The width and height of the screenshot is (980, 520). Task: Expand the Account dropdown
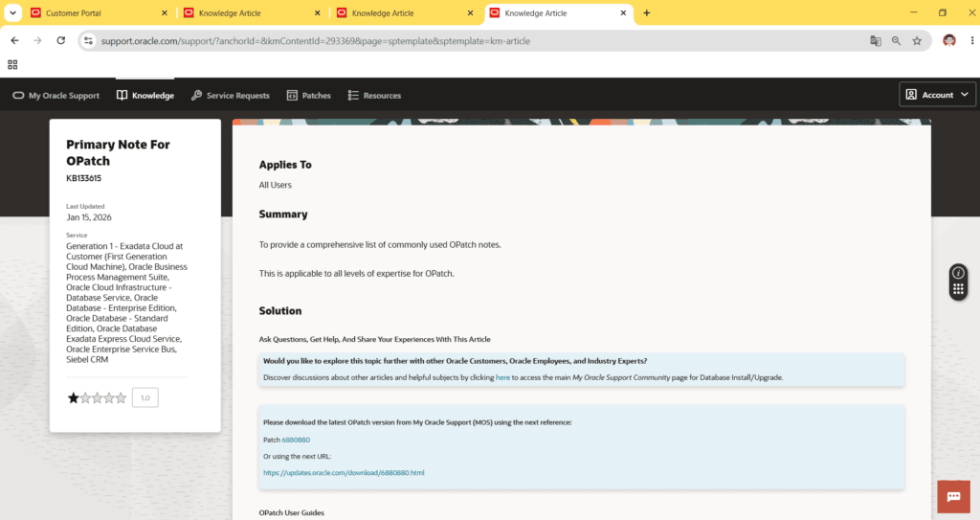[937, 95]
